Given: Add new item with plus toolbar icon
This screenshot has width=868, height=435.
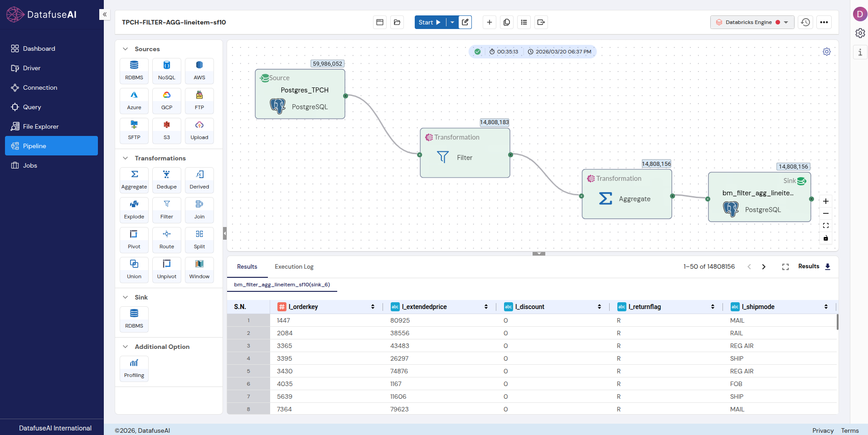Looking at the screenshot, I should coord(490,22).
